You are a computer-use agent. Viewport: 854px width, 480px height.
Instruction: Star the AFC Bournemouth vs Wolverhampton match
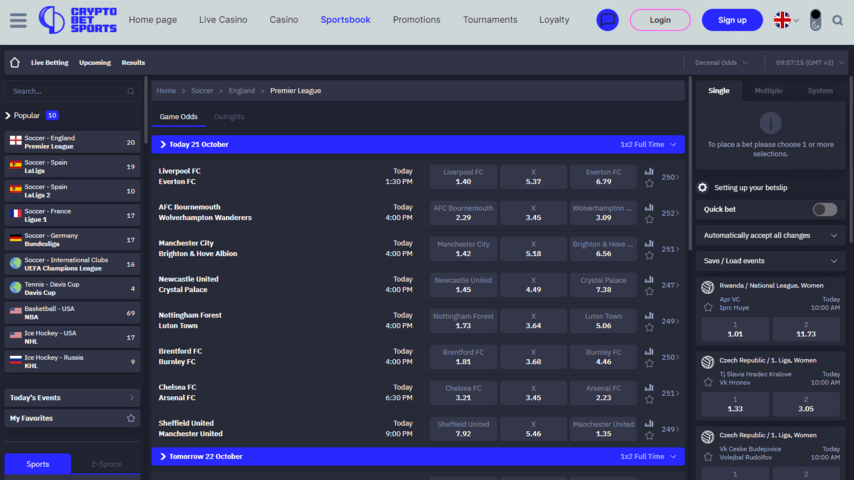649,220
